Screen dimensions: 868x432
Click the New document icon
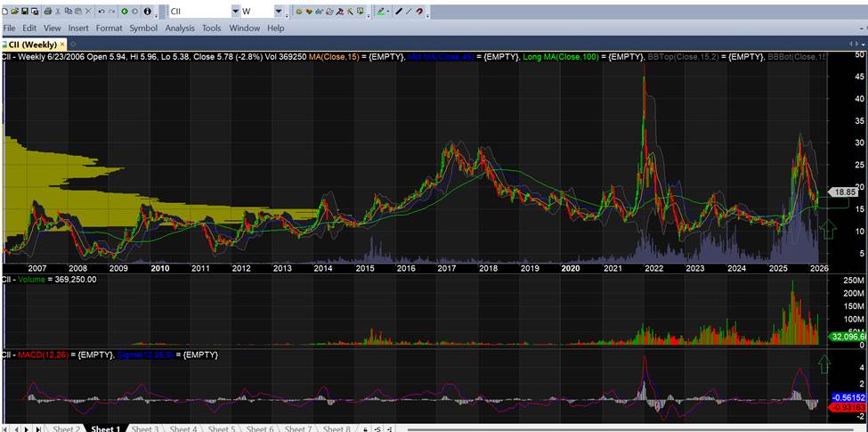click(5, 12)
